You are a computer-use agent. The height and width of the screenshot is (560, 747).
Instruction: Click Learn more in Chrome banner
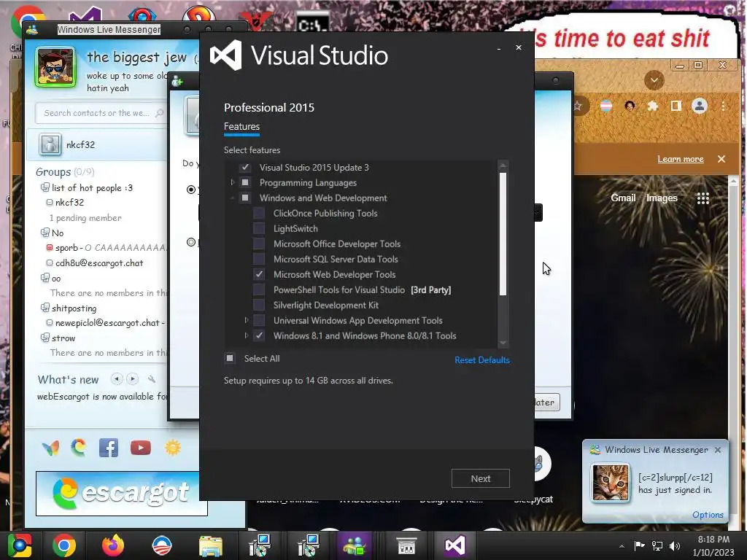[x=681, y=159]
